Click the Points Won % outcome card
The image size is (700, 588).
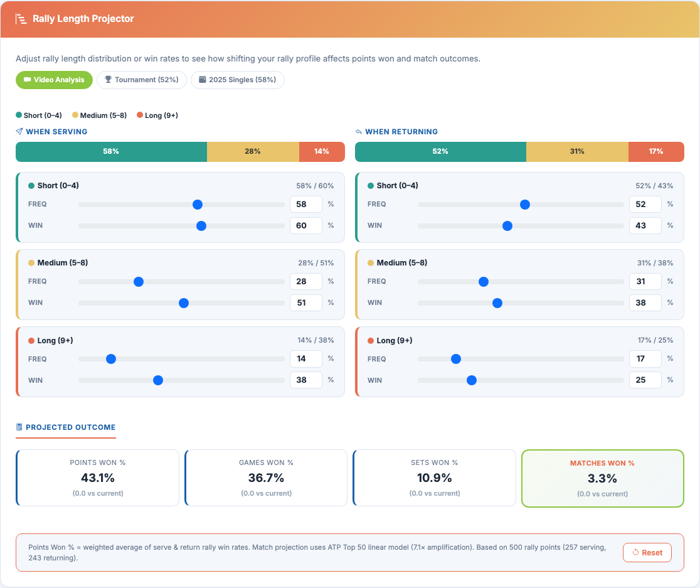98,478
